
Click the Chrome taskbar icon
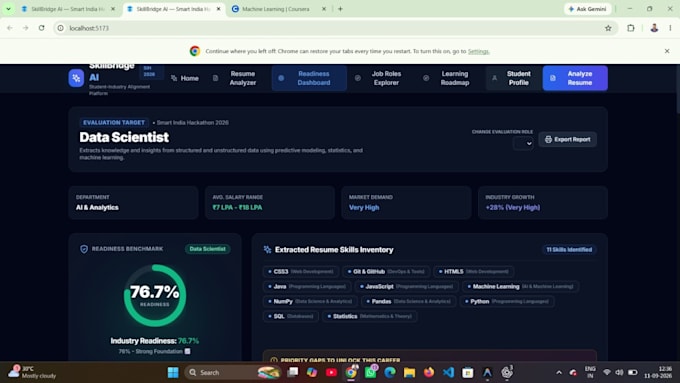pyautogui.click(x=351, y=373)
